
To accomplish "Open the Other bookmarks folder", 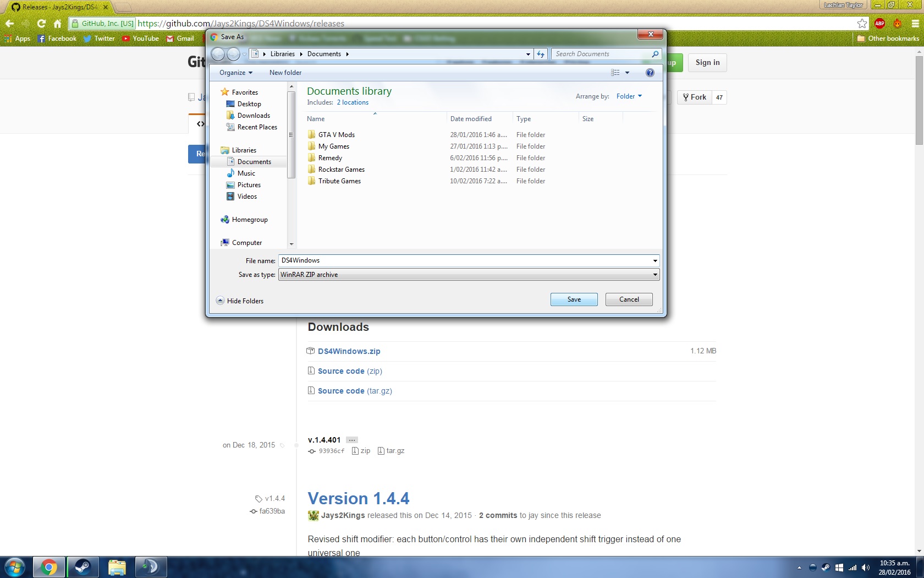I will pos(888,39).
